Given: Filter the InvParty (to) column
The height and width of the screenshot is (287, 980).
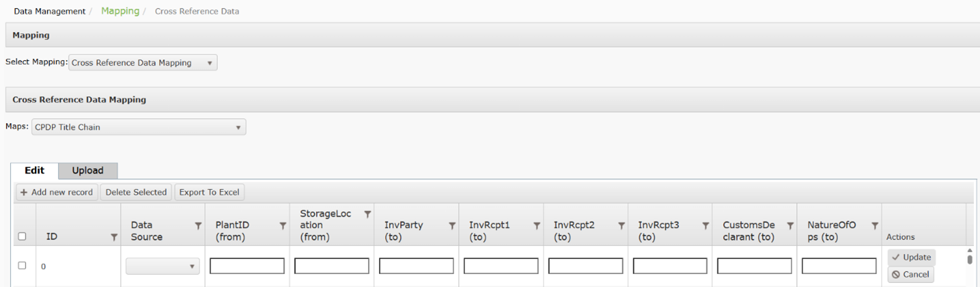Looking at the screenshot, I should click(x=452, y=225).
